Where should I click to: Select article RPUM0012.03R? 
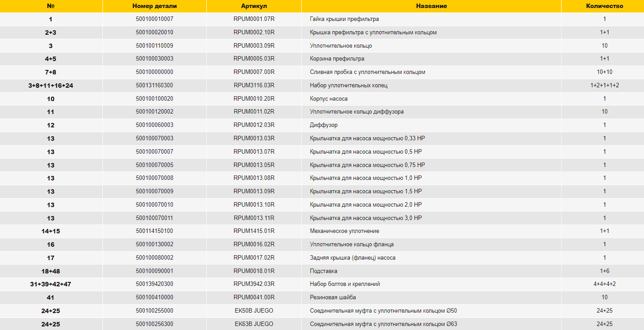[254, 125]
